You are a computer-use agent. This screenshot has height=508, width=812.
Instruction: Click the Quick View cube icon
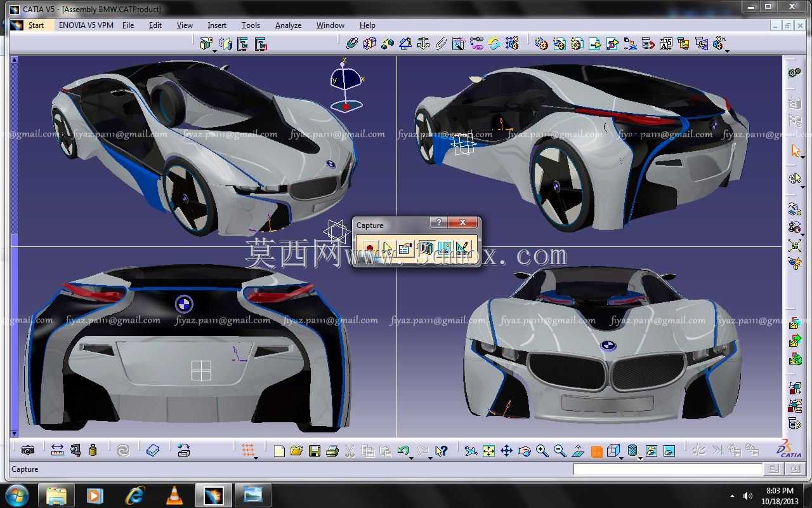click(612, 451)
